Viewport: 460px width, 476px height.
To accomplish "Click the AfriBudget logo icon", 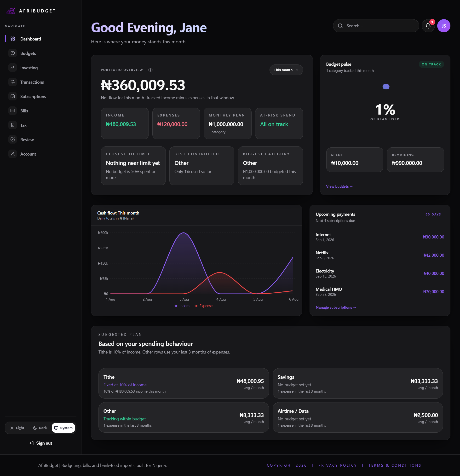I will (x=11, y=11).
